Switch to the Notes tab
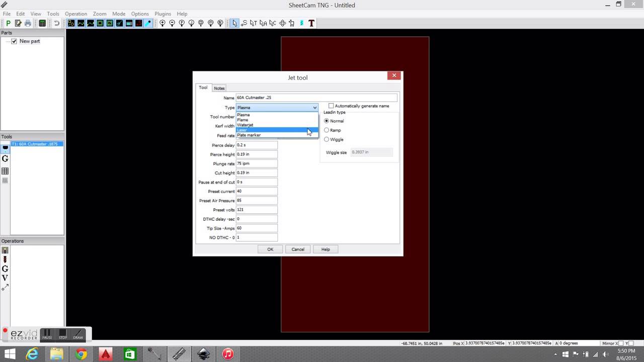Viewport: 644px width, 362px height. coord(219,88)
